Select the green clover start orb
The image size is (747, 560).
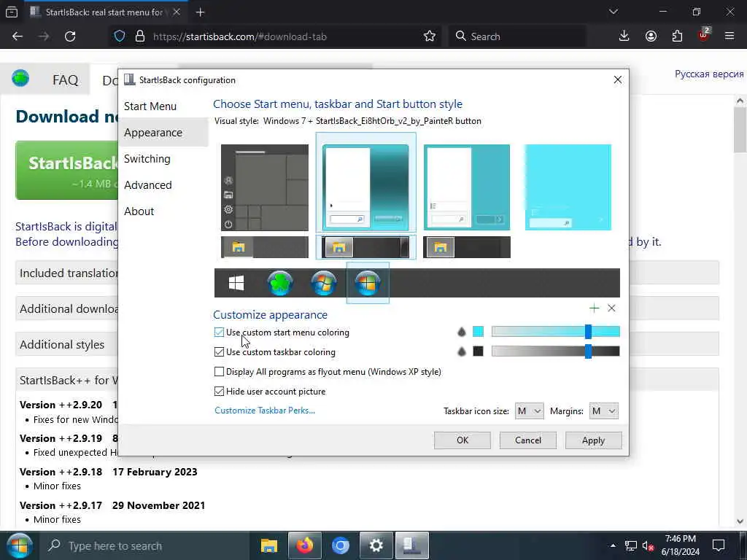[x=280, y=283]
